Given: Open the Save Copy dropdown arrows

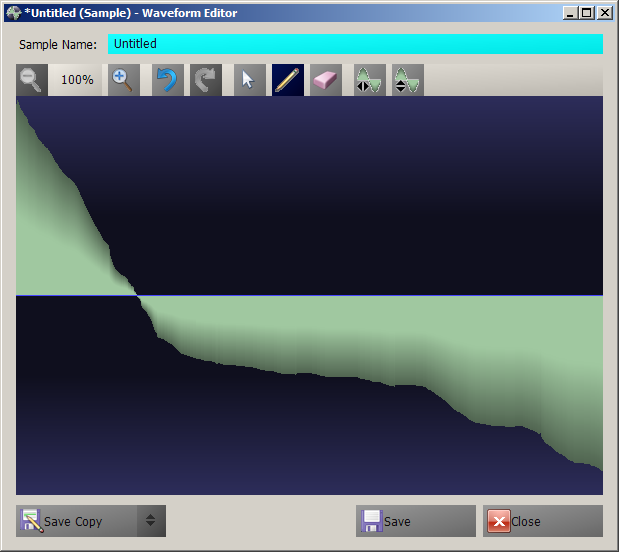Looking at the screenshot, I should pos(151,521).
